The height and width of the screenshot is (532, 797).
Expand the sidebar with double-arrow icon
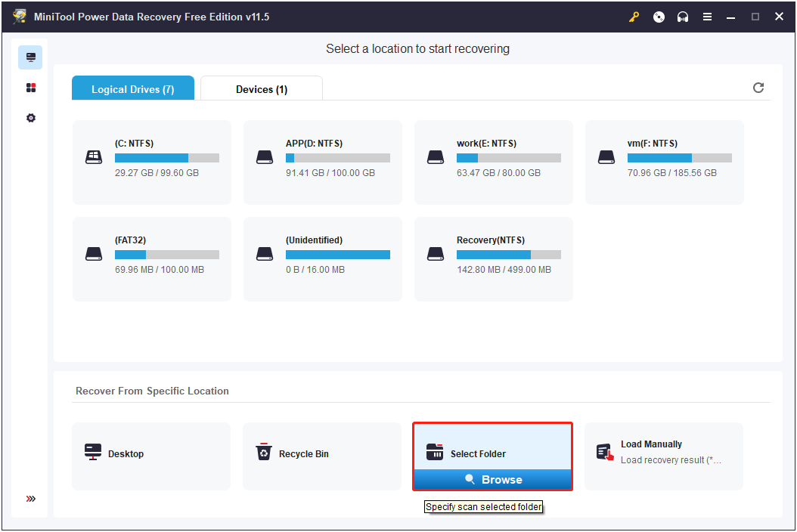31,499
